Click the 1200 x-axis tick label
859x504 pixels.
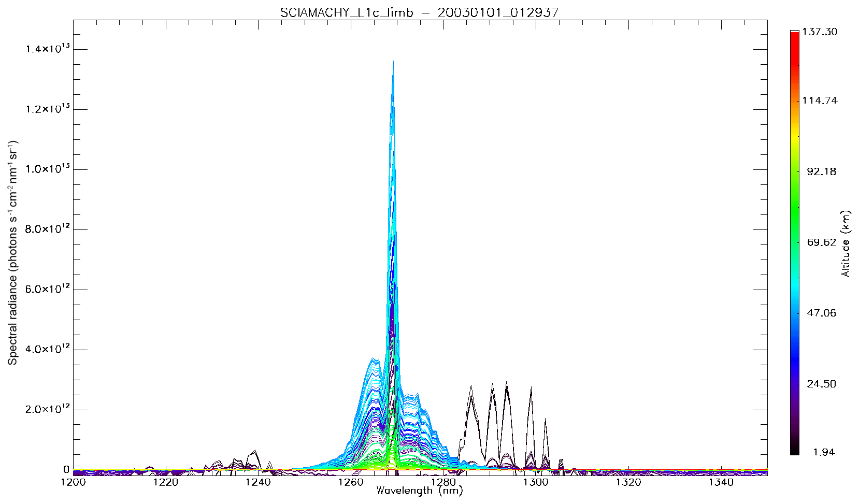pyautogui.click(x=73, y=482)
